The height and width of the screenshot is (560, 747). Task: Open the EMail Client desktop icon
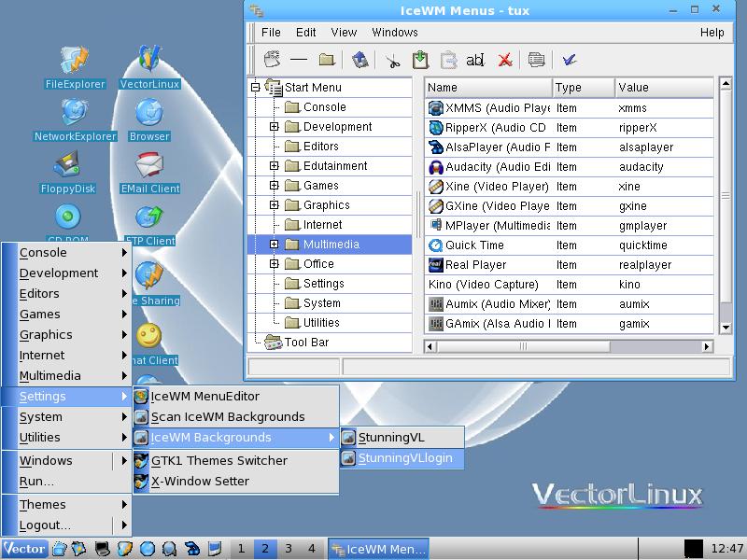coord(149,168)
